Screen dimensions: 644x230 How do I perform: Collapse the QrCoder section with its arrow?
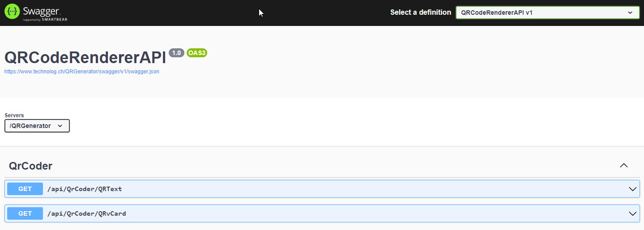(x=624, y=166)
